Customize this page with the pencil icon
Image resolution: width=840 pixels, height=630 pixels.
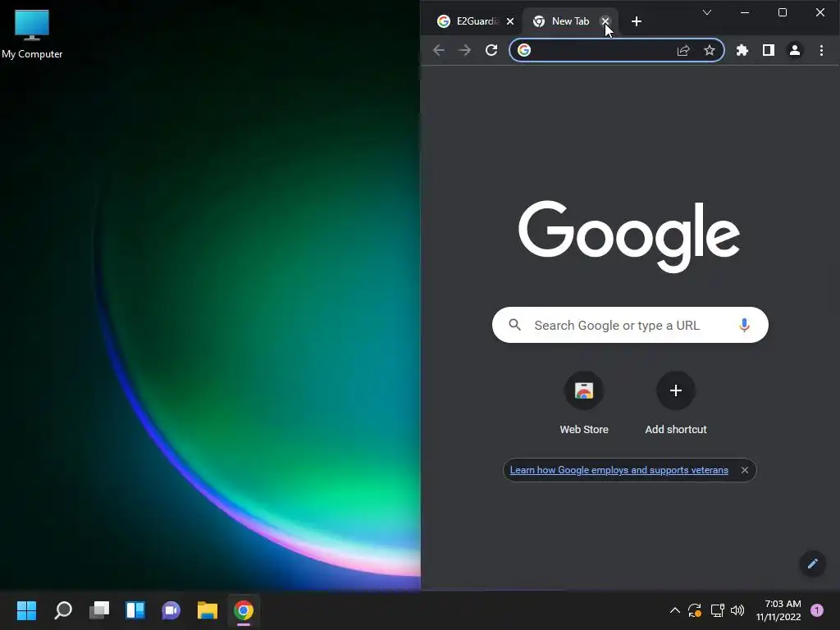pos(813,564)
